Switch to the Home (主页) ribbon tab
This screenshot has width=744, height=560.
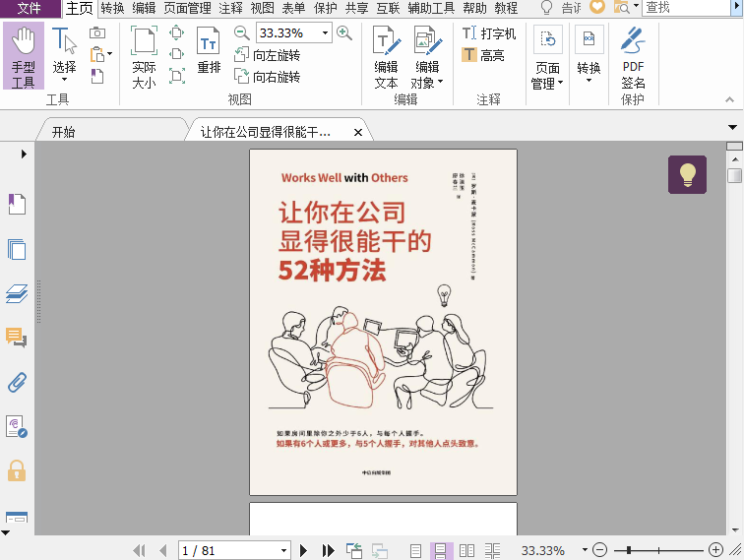click(80, 8)
